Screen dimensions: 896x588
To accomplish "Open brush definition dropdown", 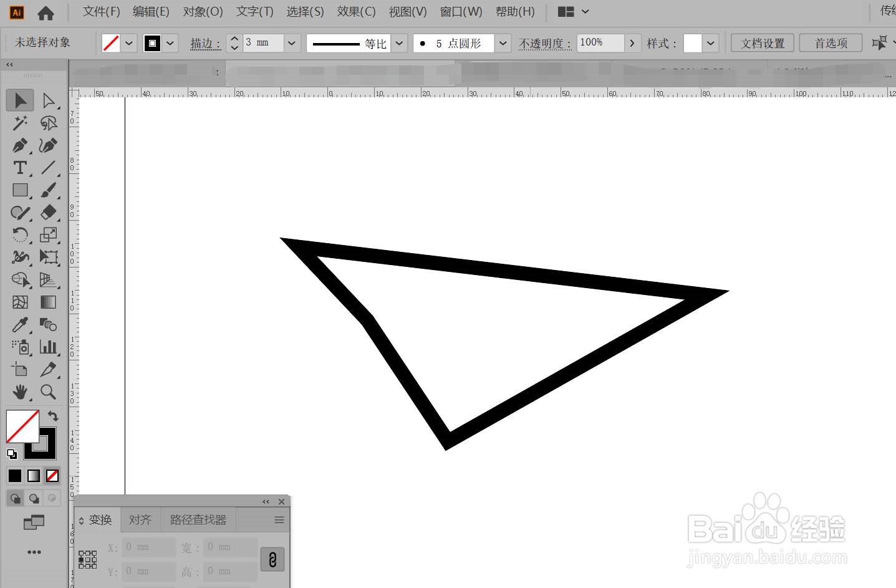I will [x=503, y=43].
